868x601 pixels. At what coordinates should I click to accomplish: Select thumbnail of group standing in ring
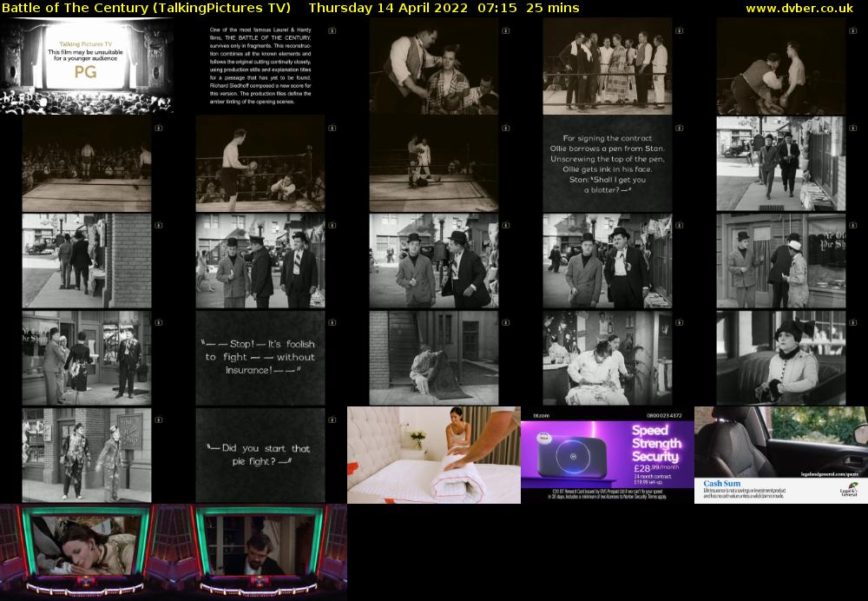pyautogui.click(x=608, y=66)
